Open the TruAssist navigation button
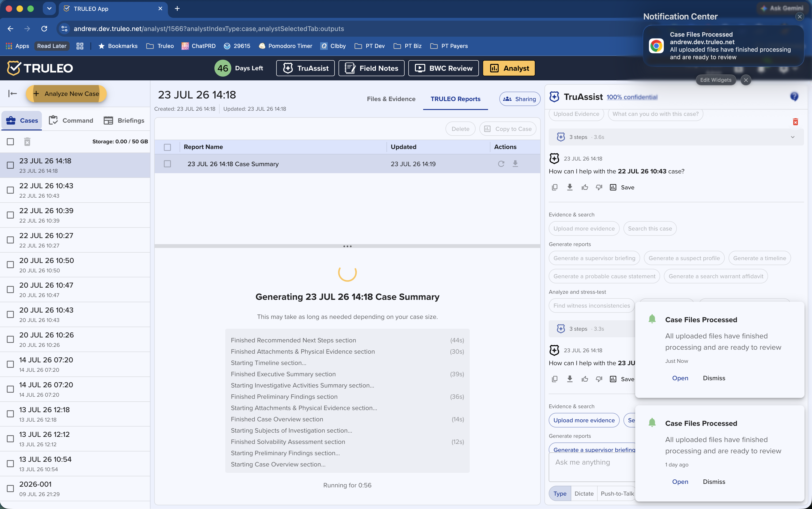 [x=305, y=68]
